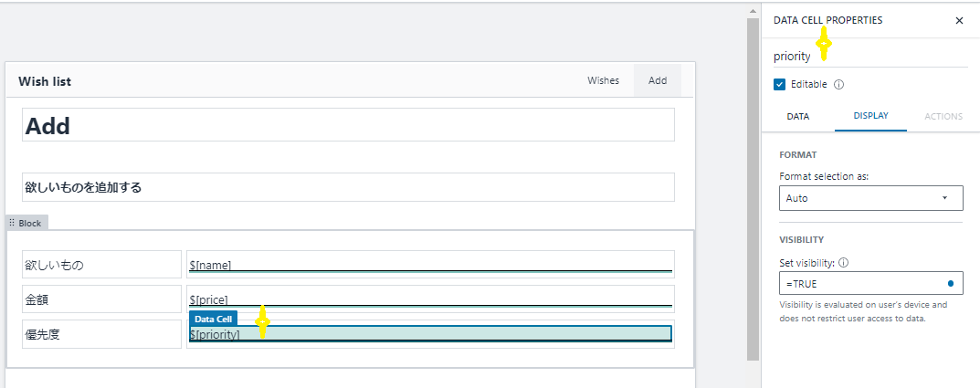This screenshot has width=980, height=388.
Task: Select the Add heading text box
Action: coord(348,125)
